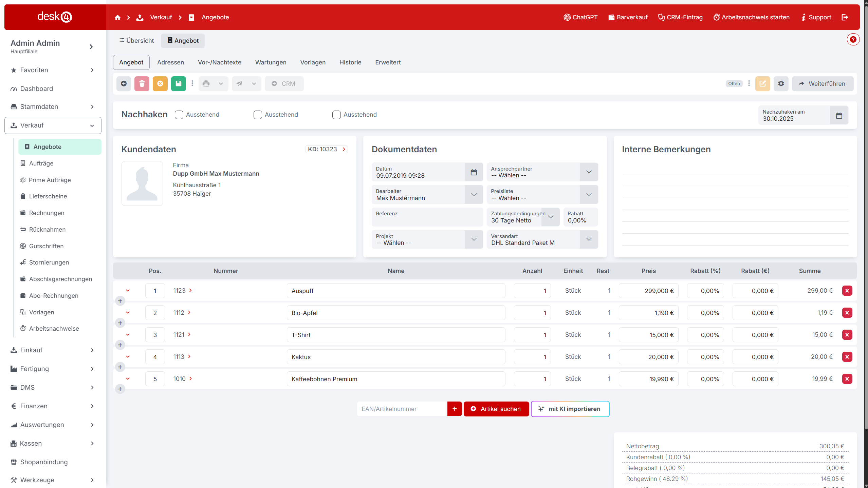868x488 pixels.
Task: Expand the position 1 row chevron
Action: tap(128, 290)
